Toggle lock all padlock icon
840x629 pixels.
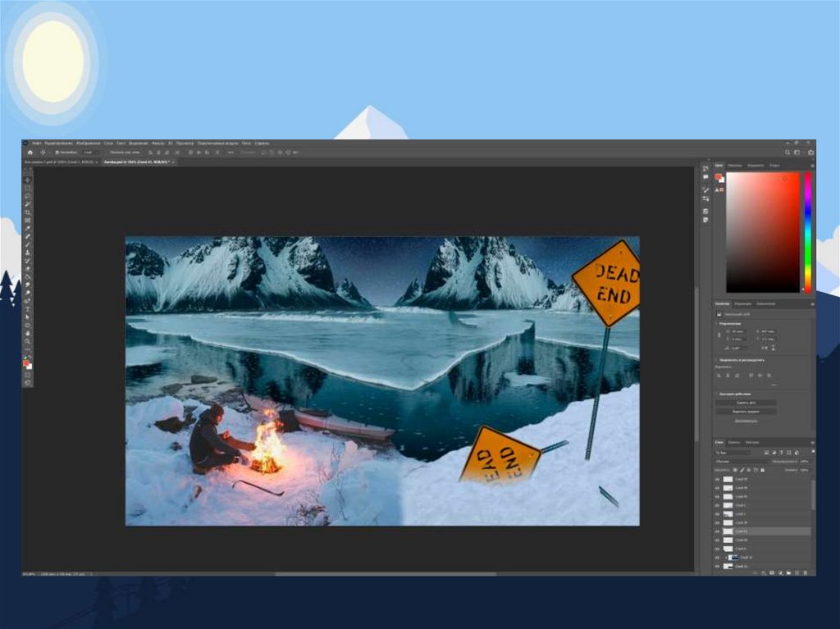tap(763, 470)
